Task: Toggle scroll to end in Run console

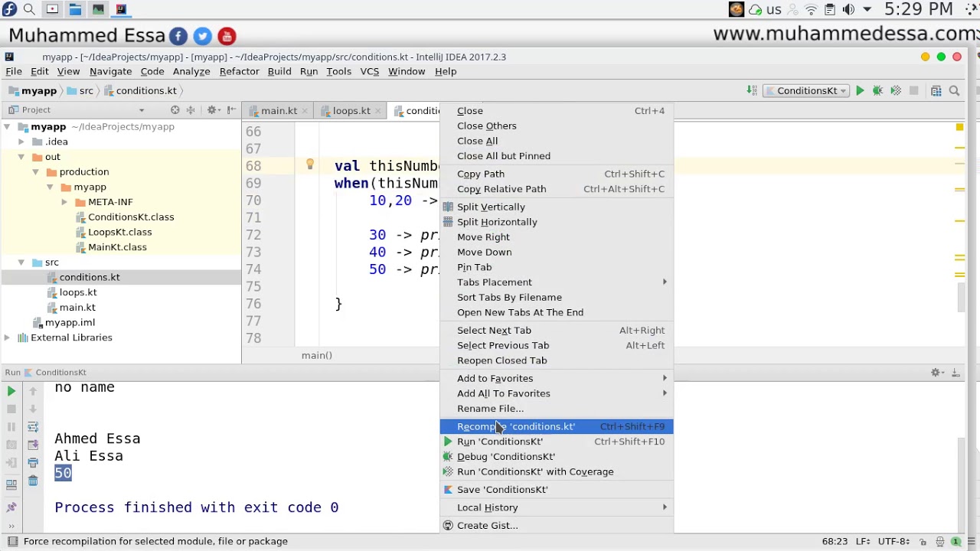Action: pos(33,445)
